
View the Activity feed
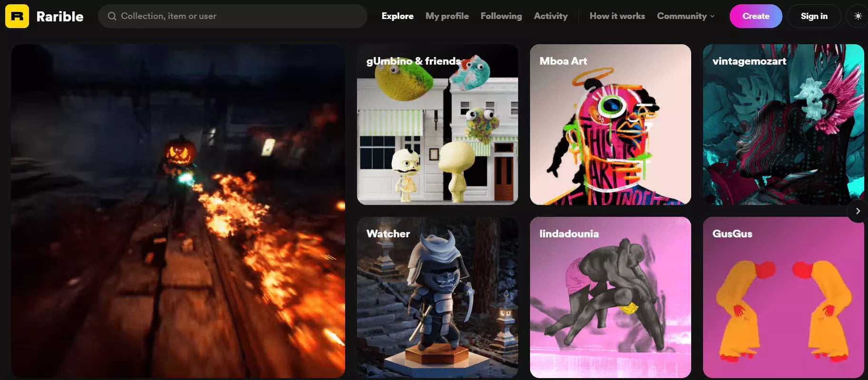[550, 16]
